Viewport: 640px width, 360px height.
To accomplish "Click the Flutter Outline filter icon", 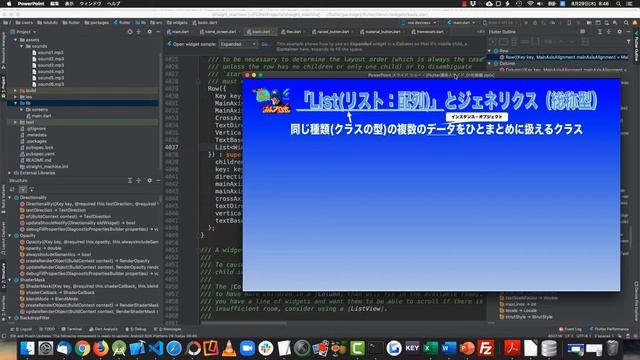I will pos(628,42).
